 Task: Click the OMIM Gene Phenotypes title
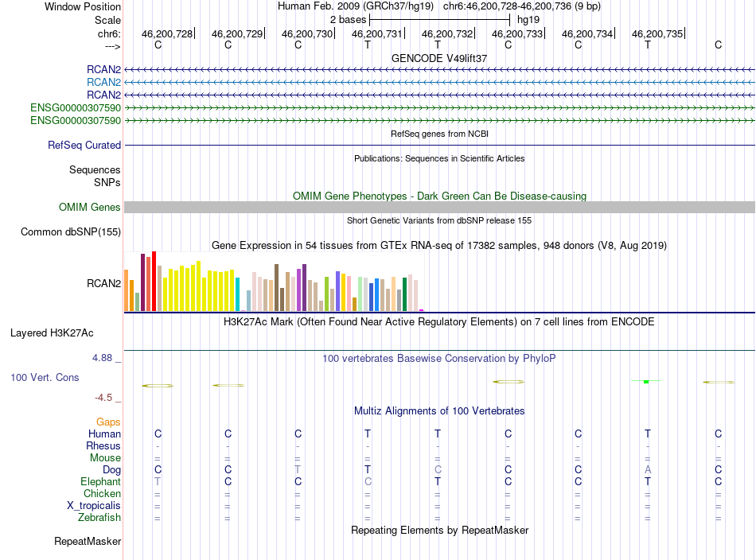click(x=439, y=196)
